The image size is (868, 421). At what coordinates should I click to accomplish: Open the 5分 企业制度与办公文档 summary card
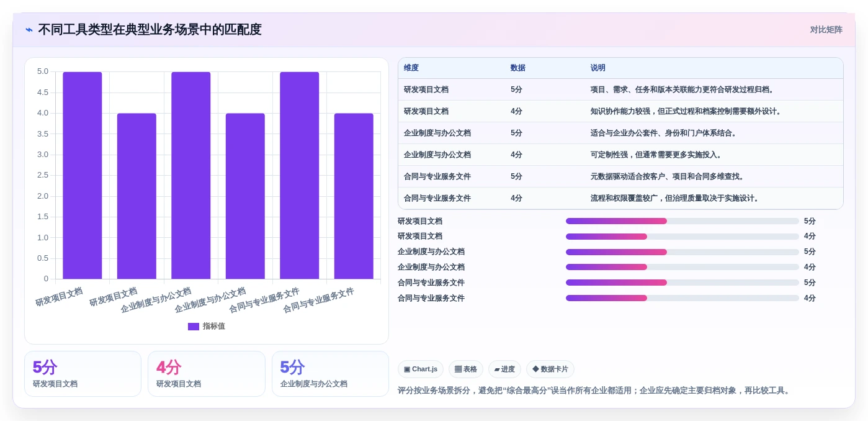click(x=330, y=374)
